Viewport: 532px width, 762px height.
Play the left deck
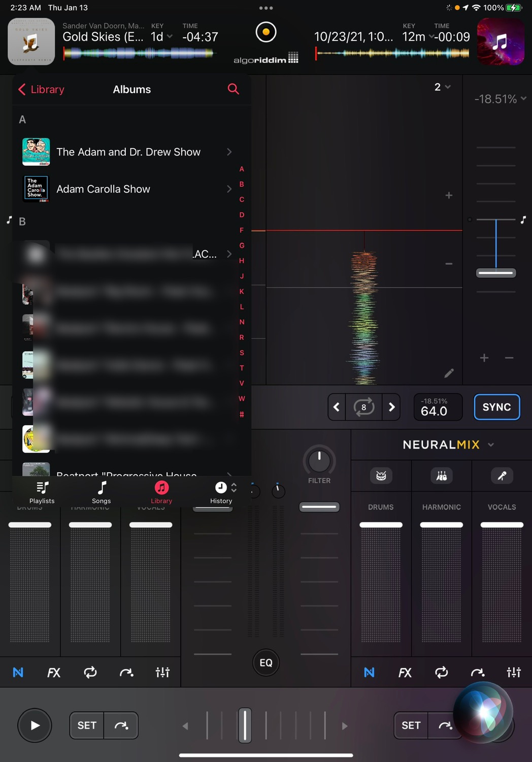35,725
